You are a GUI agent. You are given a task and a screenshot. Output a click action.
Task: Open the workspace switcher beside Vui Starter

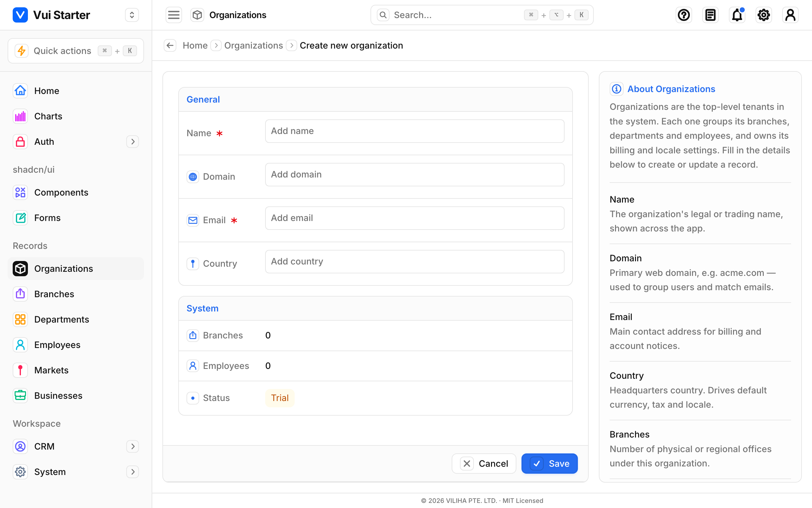tap(132, 15)
